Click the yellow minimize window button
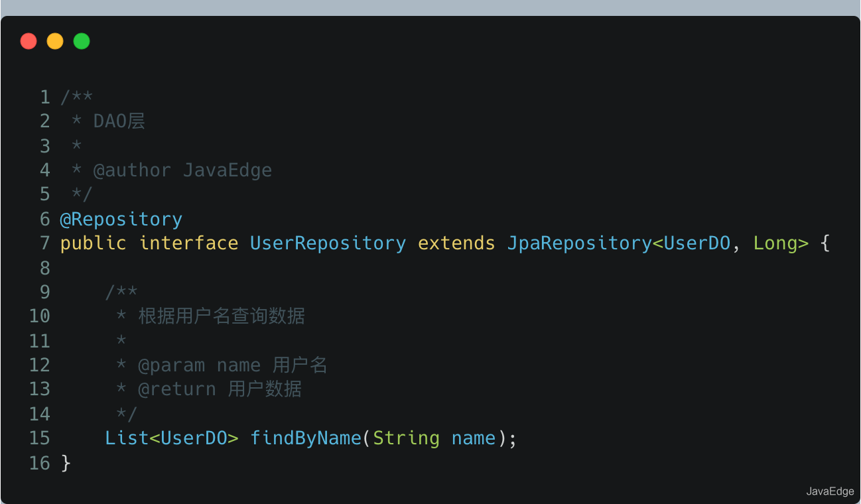 tap(55, 41)
